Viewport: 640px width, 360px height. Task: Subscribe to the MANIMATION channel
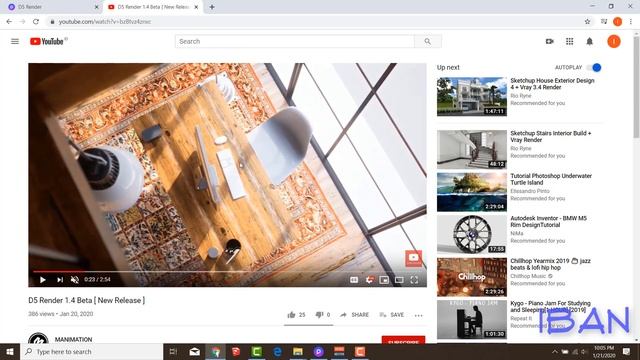click(x=403, y=340)
